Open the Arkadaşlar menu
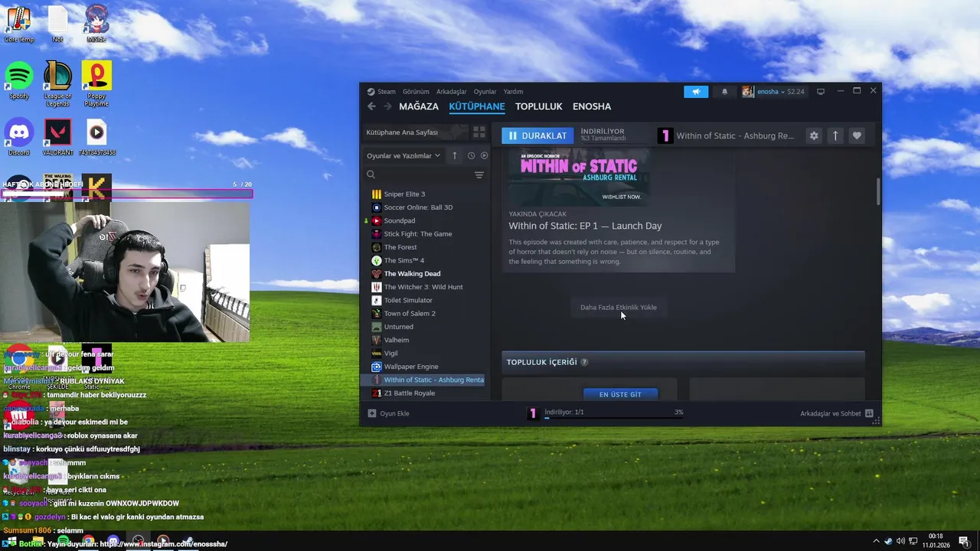This screenshot has width=980, height=551. point(452,92)
